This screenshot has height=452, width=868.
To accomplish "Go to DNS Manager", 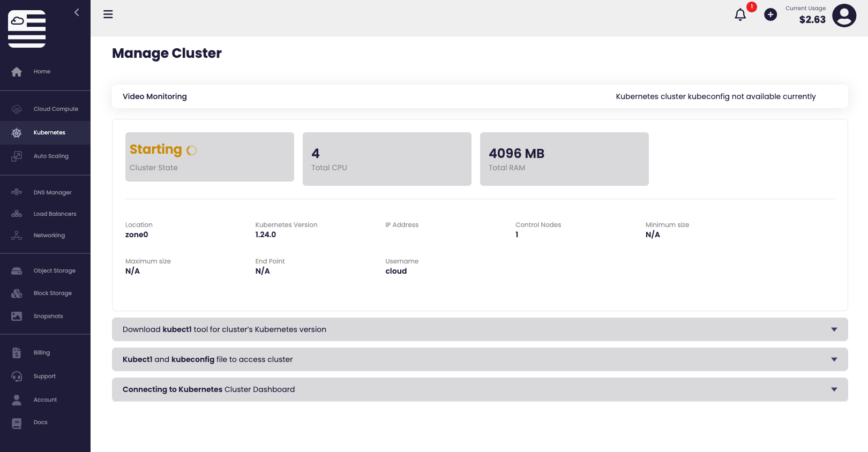I will tap(53, 193).
